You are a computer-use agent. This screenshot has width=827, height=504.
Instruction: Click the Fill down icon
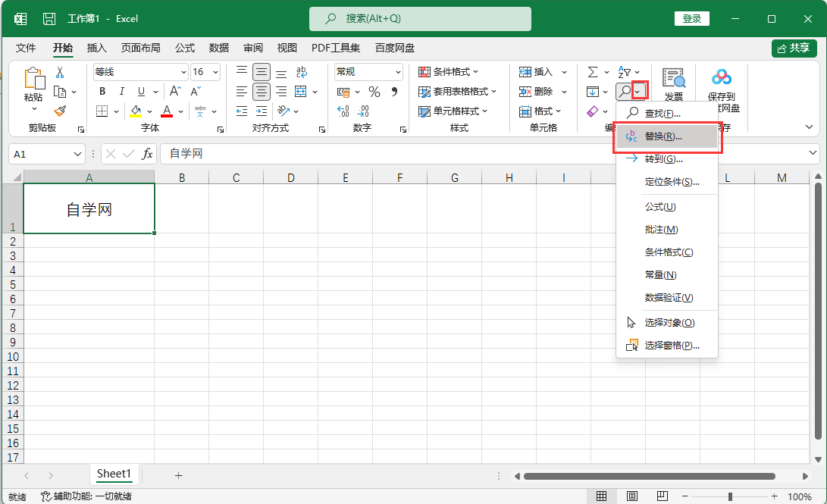(593, 92)
